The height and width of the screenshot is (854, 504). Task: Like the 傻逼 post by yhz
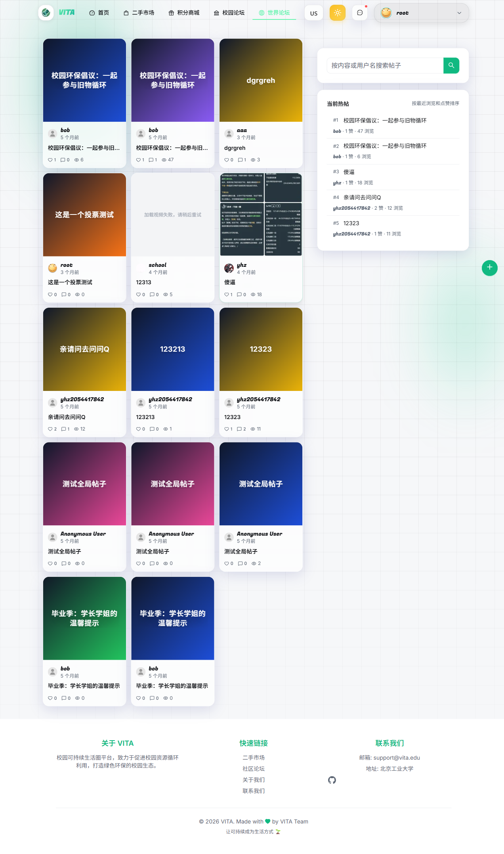coord(227,295)
